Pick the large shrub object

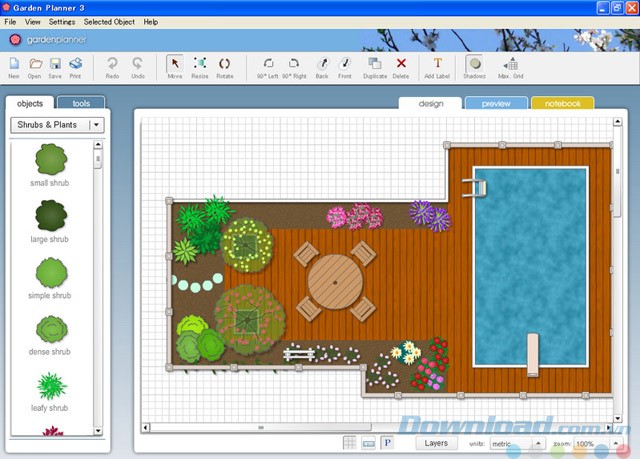click(x=50, y=222)
